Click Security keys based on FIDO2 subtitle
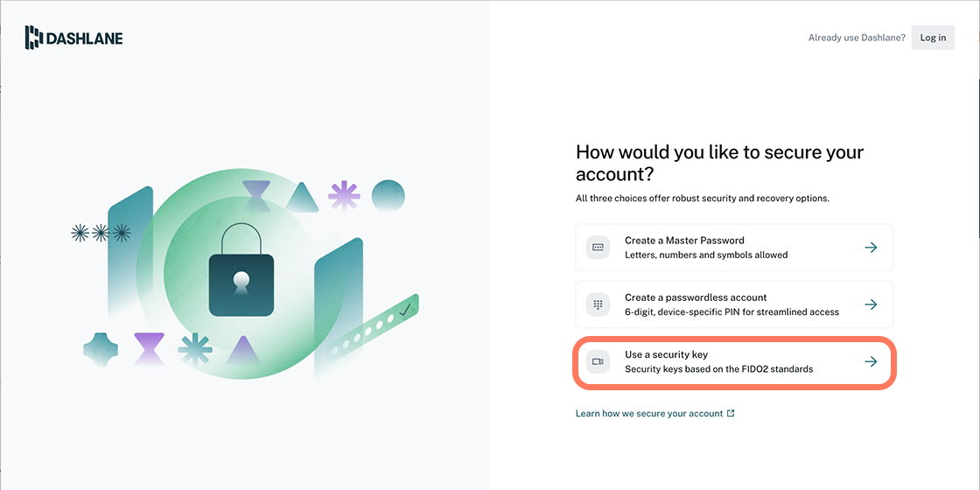980x490 pixels. (718, 368)
